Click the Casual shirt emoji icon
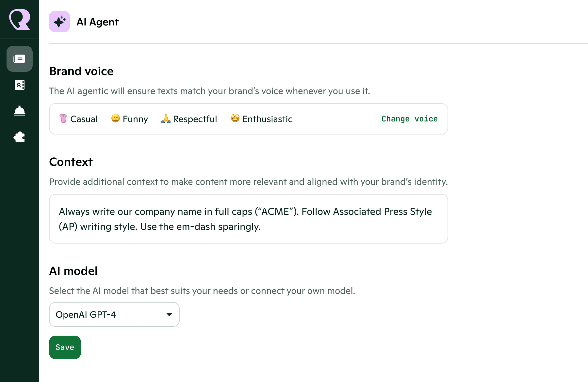Viewport: 588px width, 382px height. click(x=63, y=118)
